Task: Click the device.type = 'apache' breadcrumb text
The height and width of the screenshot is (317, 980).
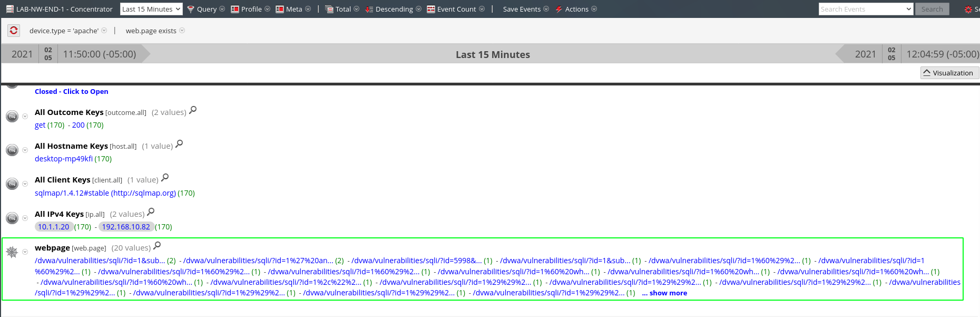Action: [x=64, y=31]
